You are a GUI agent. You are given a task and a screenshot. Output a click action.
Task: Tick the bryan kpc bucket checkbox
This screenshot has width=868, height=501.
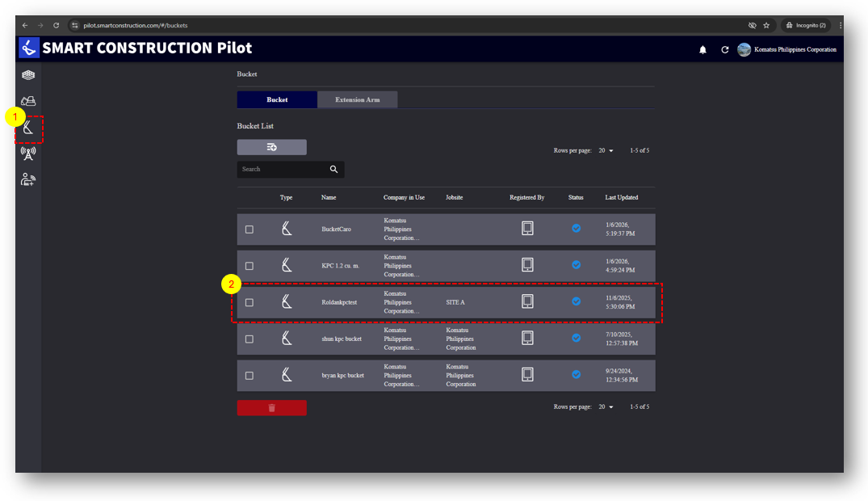pos(249,376)
